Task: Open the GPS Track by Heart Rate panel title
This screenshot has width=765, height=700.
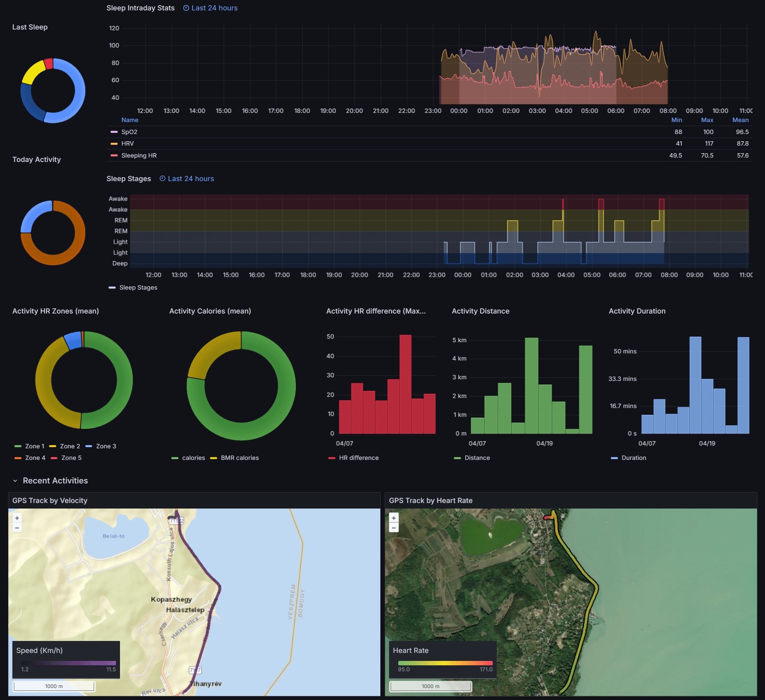Action: coord(431,501)
